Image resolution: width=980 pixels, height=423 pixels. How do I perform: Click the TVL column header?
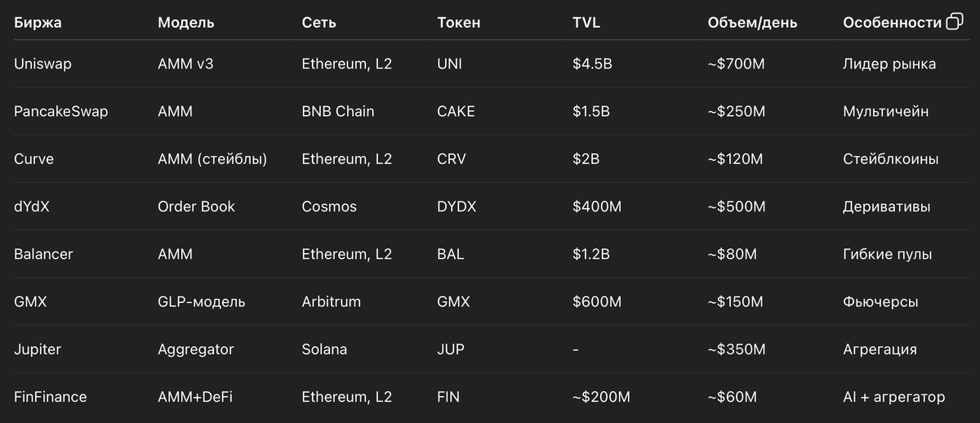click(x=586, y=23)
